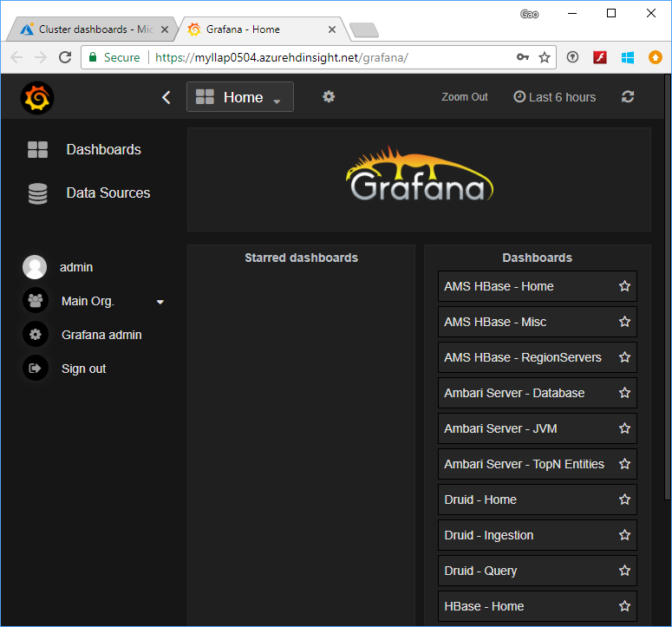This screenshot has width=672, height=627.
Task: Click the red Flash extension icon
Action: pos(600,57)
